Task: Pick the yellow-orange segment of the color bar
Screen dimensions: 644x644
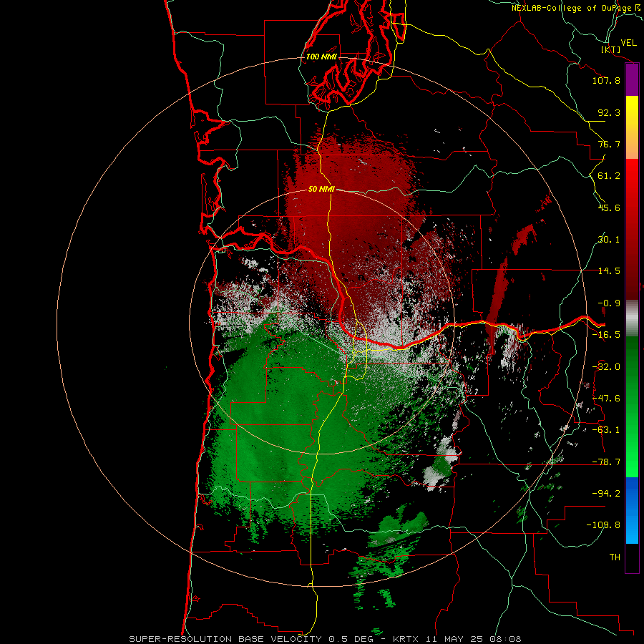Action: click(632, 127)
